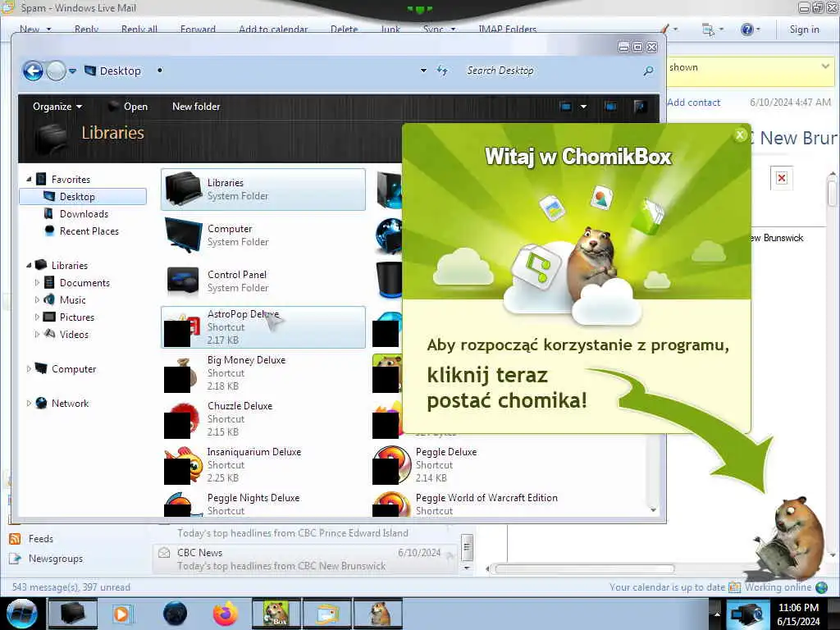Click the Explorer help icon

[640, 106]
